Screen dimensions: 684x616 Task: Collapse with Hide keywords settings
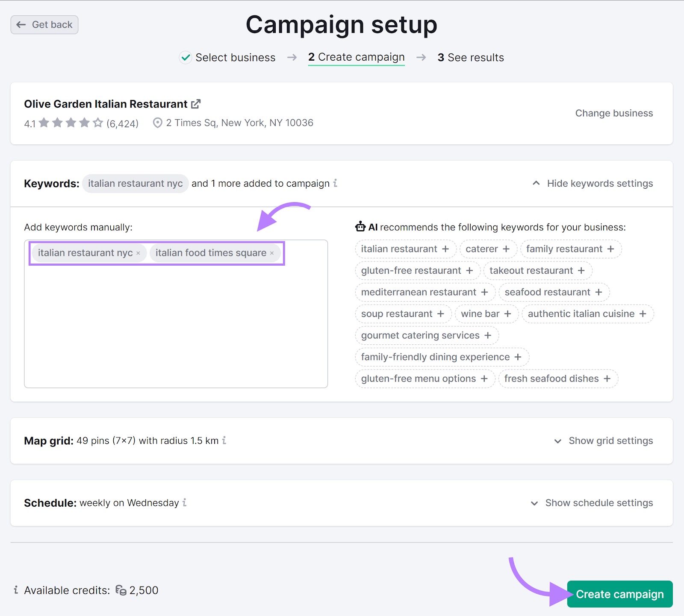pyautogui.click(x=593, y=184)
